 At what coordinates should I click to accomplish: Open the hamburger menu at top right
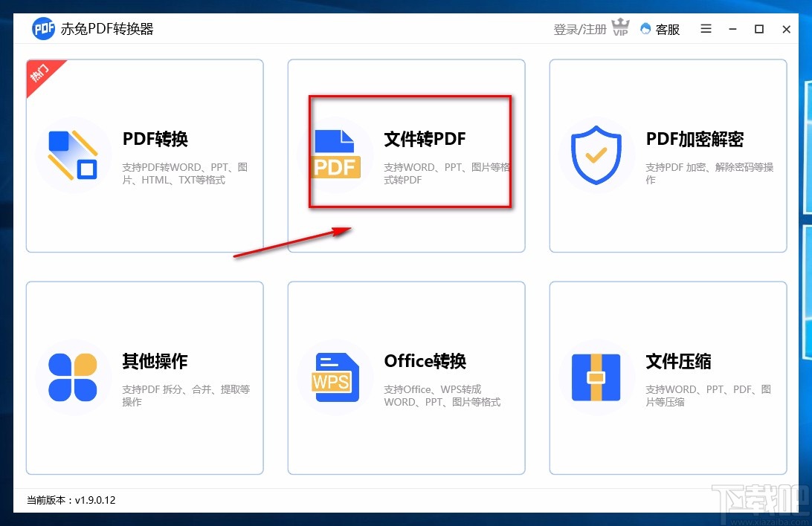point(705,29)
